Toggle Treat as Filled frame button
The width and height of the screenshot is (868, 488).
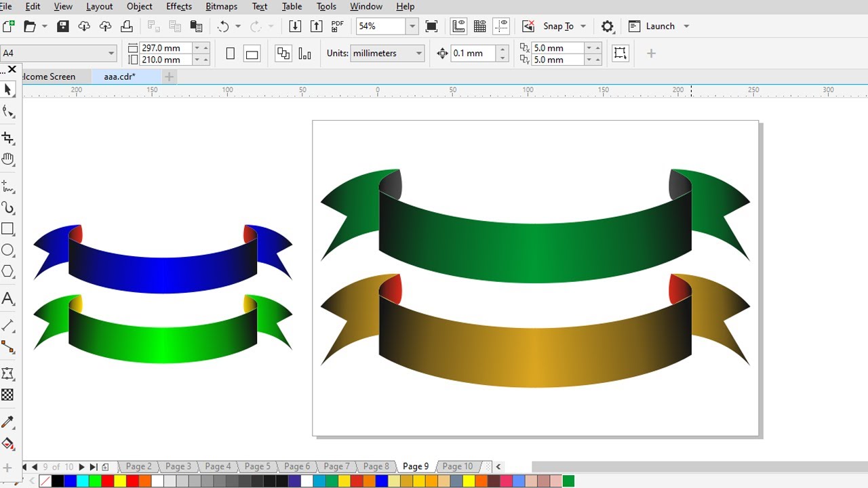click(x=620, y=54)
